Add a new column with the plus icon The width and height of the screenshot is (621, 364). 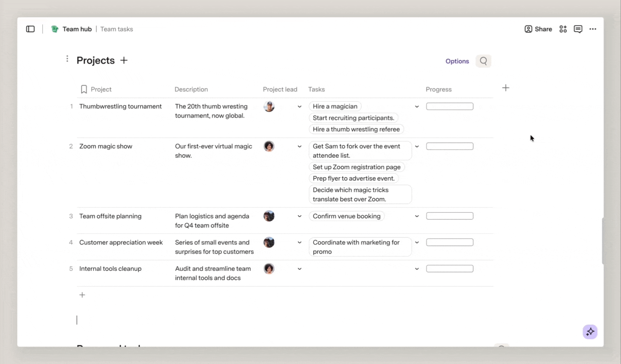click(506, 88)
